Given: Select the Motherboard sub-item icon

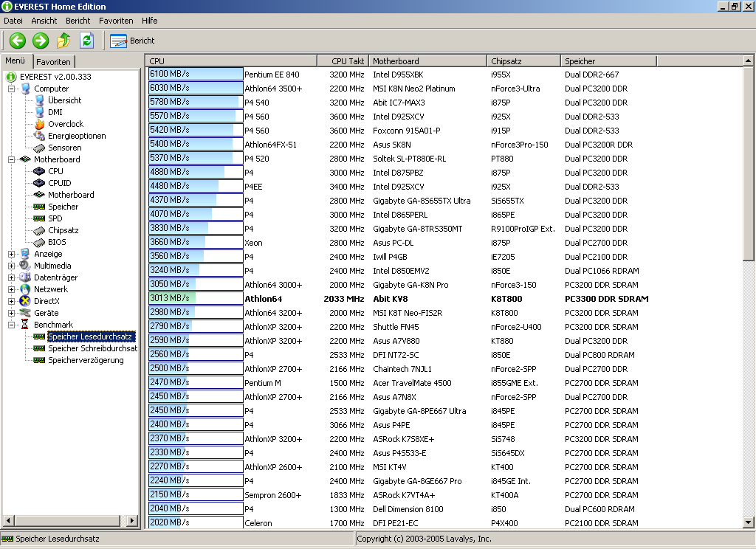Looking at the screenshot, I should tap(39, 195).
